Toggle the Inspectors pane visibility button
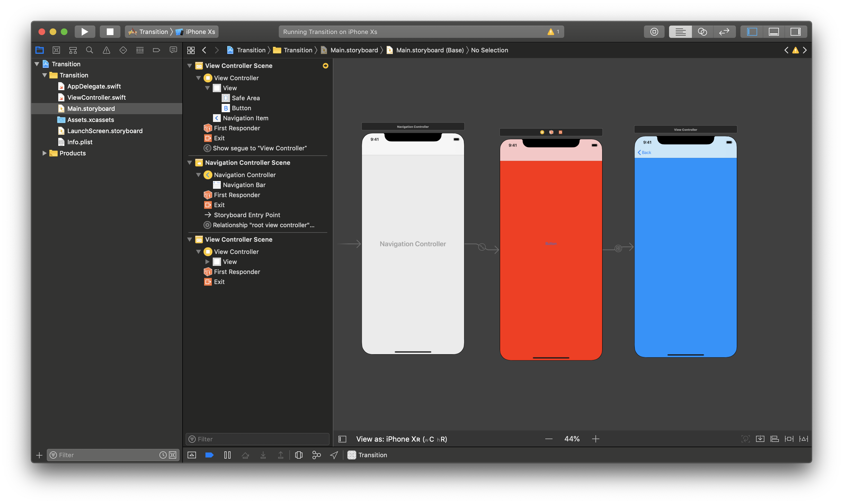843x504 pixels. coord(795,31)
